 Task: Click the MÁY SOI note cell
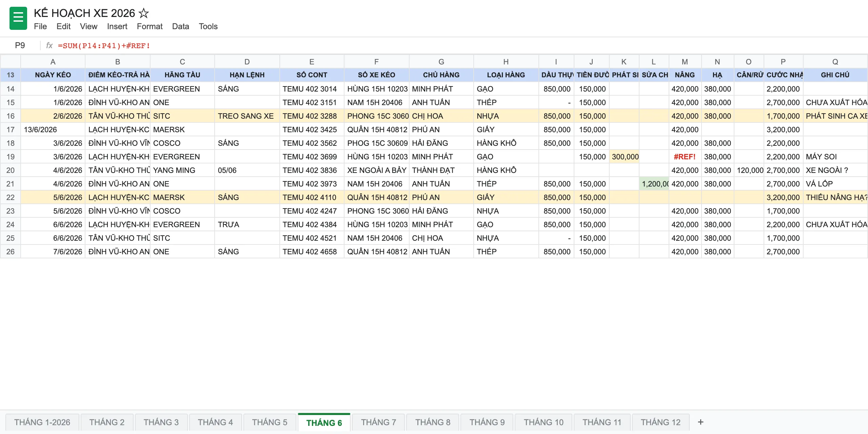[835, 157]
